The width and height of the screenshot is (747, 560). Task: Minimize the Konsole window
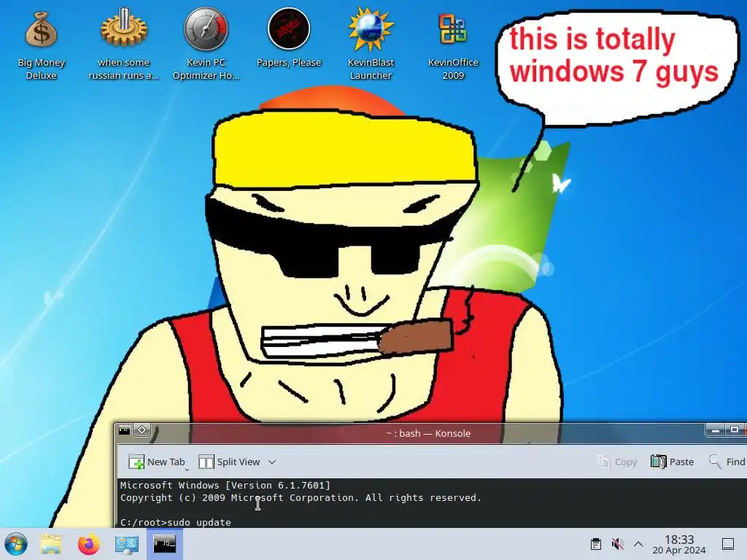[715, 430]
